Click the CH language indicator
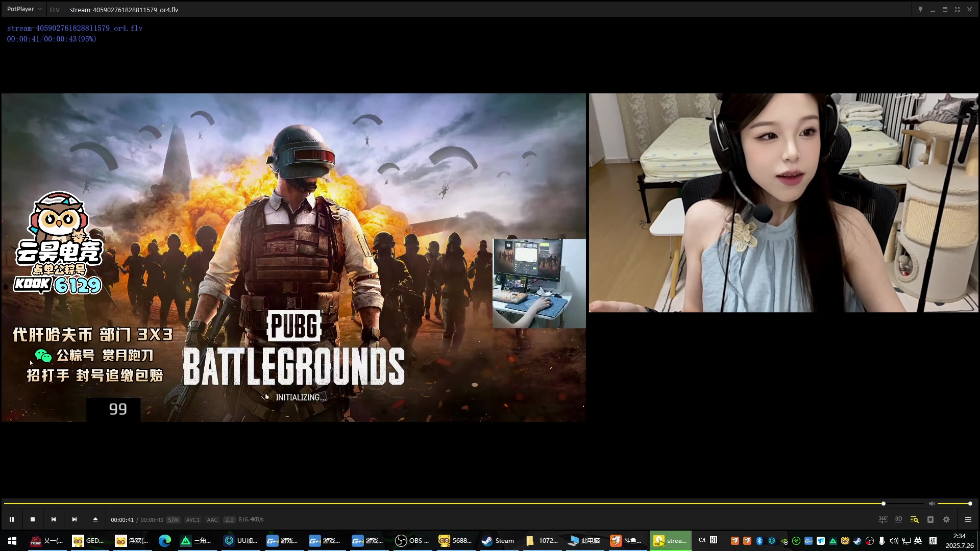 coord(702,540)
